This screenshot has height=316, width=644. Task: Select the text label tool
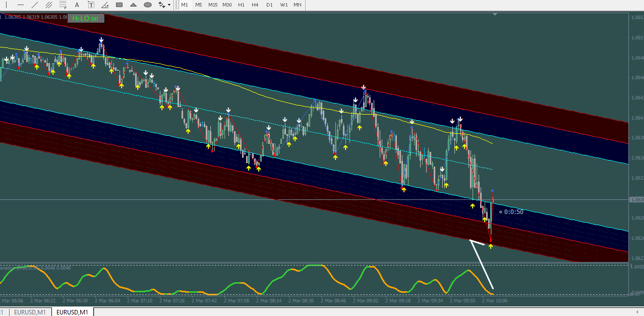coord(91,5)
